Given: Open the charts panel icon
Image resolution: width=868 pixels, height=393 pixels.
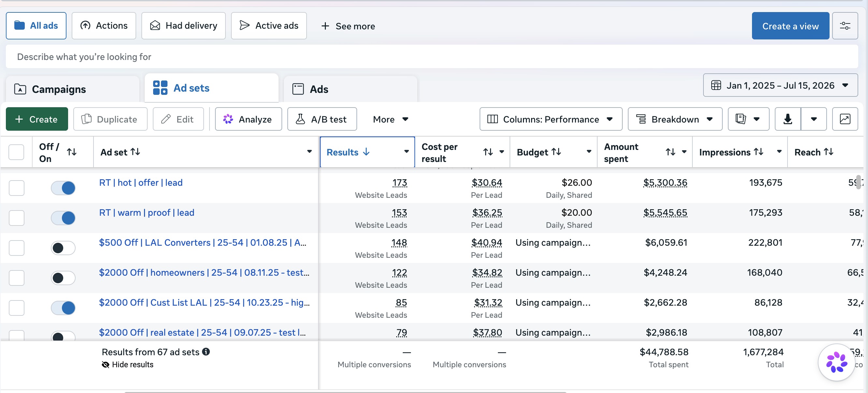Looking at the screenshot, I should pos(845,119).
